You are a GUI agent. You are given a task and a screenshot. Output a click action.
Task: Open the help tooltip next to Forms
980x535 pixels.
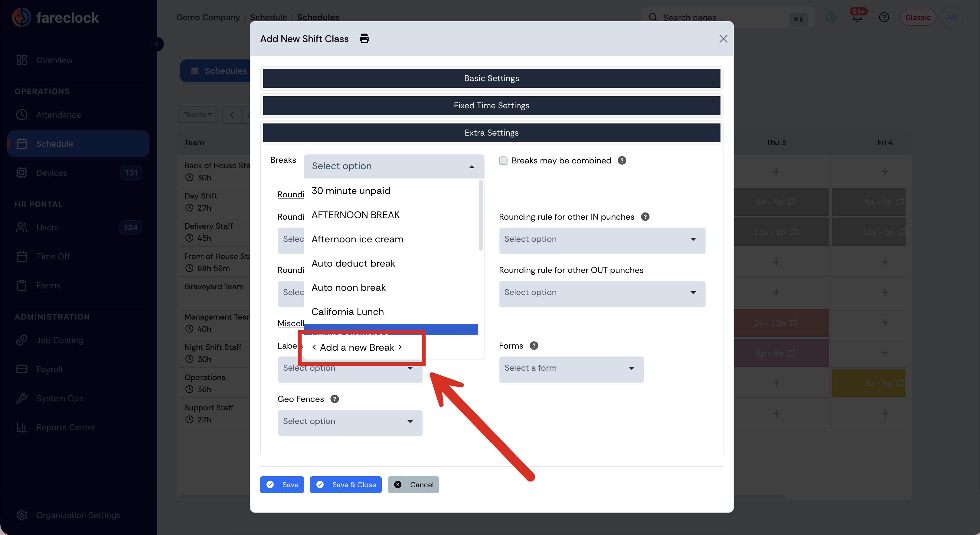(534, 346)
